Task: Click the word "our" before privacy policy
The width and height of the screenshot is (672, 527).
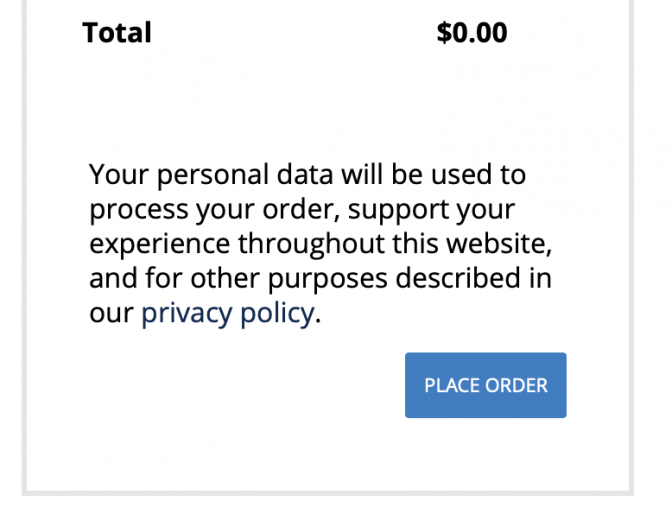Action: coord(110,313)
